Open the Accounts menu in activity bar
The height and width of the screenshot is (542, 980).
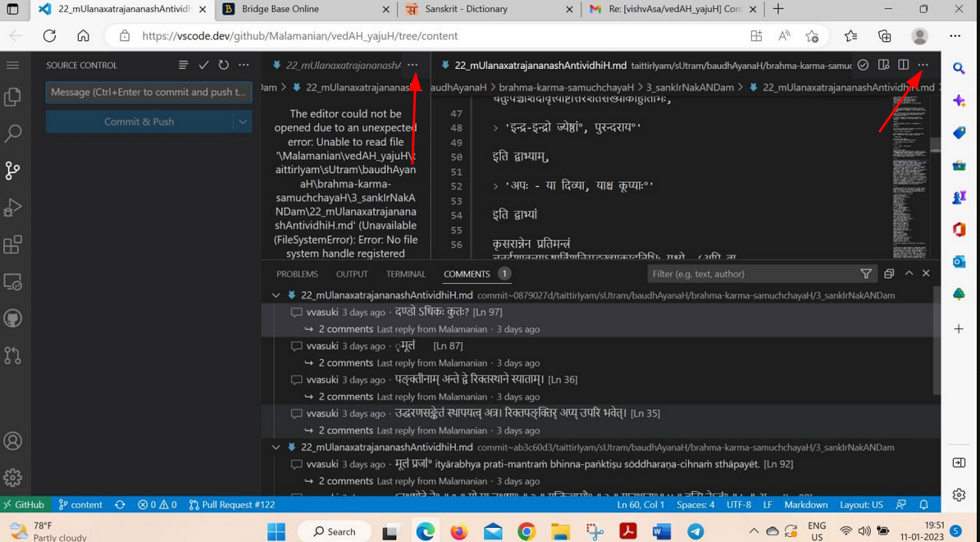[12, 440]
